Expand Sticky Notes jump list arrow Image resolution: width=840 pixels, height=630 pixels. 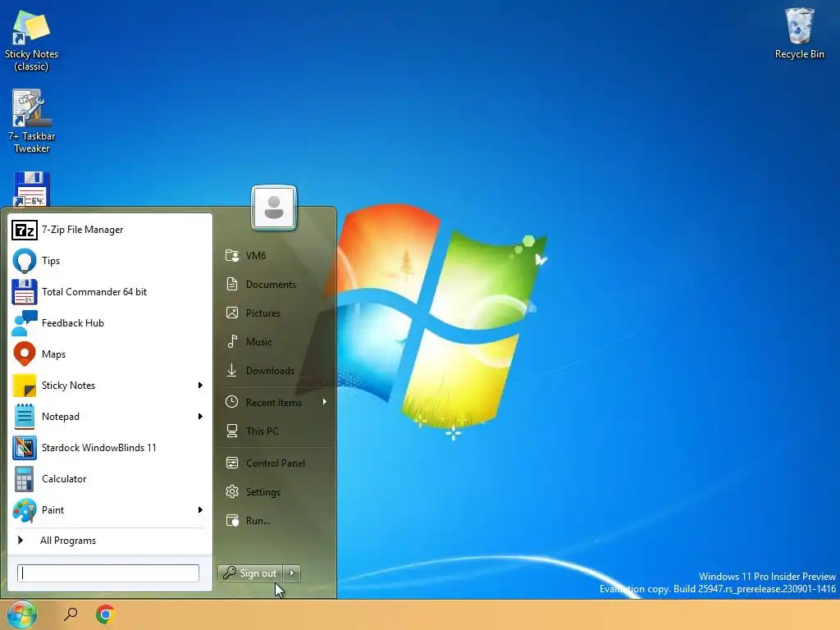tap(200, 386)
